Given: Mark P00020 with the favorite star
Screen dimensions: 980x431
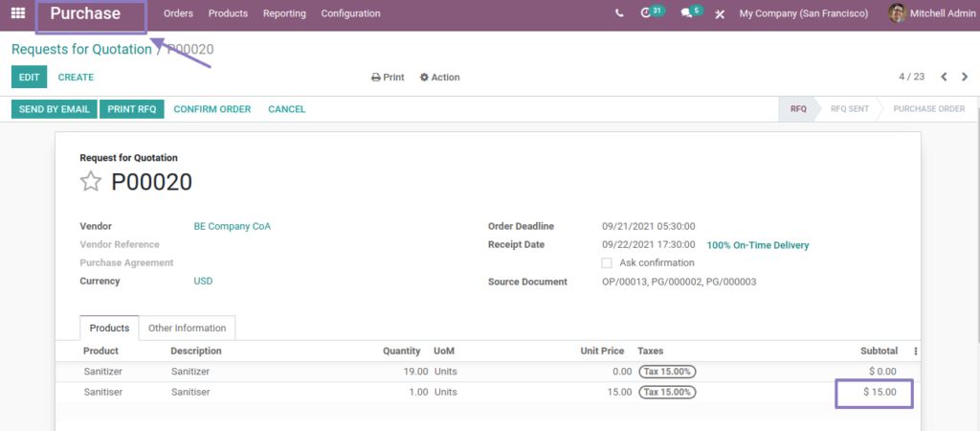Looking at the screenshot, I should point(90,182).
